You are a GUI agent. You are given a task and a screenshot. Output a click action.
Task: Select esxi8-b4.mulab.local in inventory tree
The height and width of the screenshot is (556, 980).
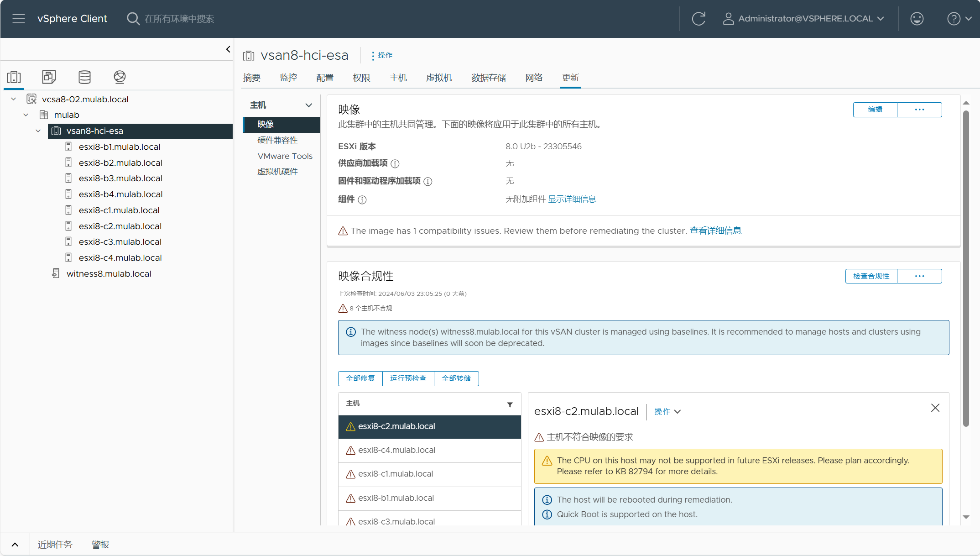click(120, 194)
